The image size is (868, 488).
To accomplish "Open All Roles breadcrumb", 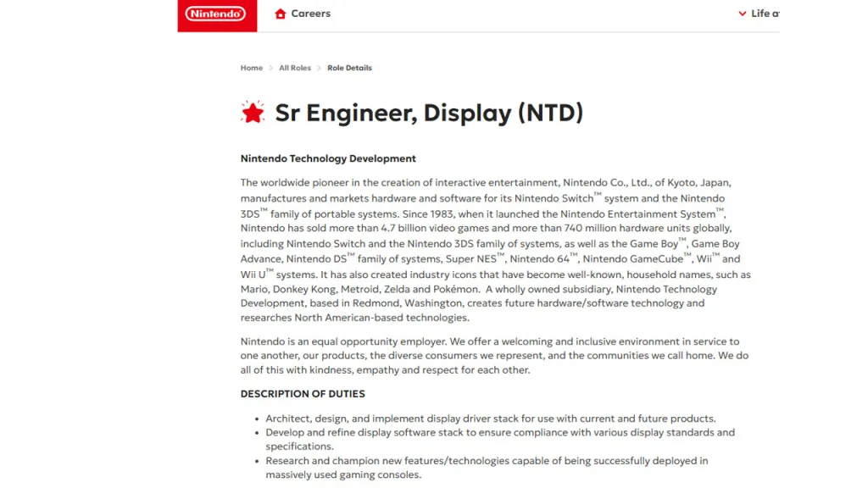I will pyautogui.click(x=295, y=68).
